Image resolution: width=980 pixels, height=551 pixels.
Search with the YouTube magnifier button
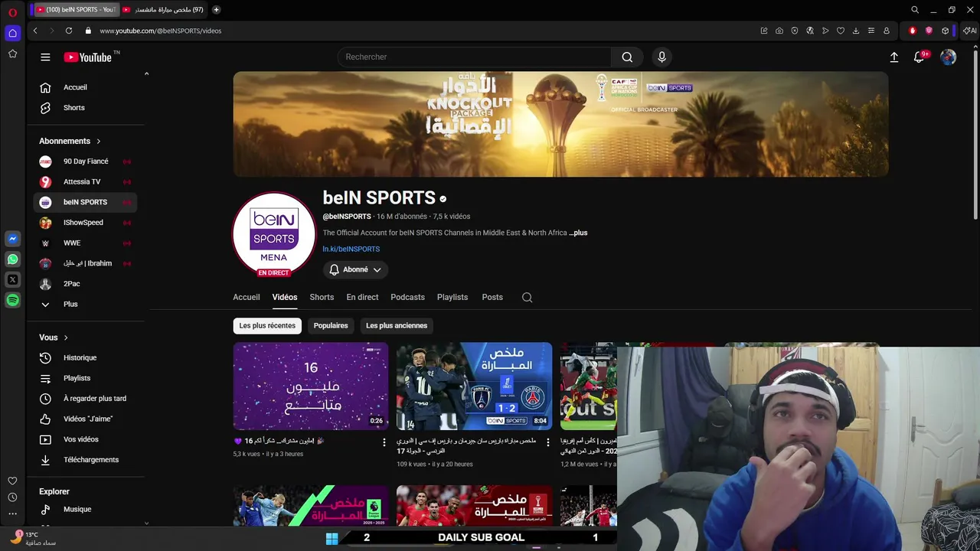(627, 57)
